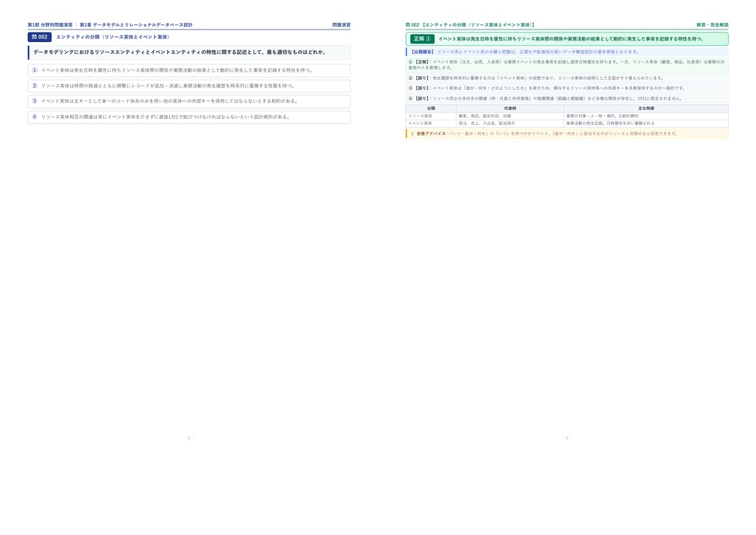Click the cell '業務の対象・人・物・場所。比較的静的'

(x=646, y=116)
